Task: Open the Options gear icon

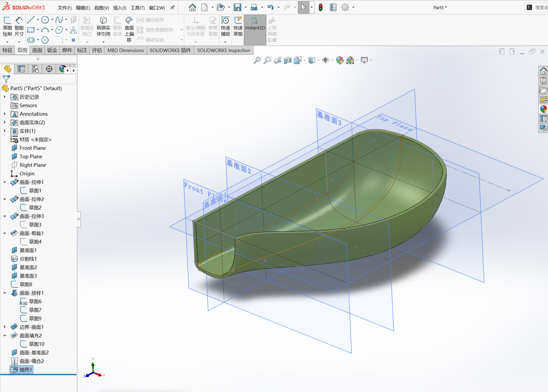Action: click(x=345, y=7)
